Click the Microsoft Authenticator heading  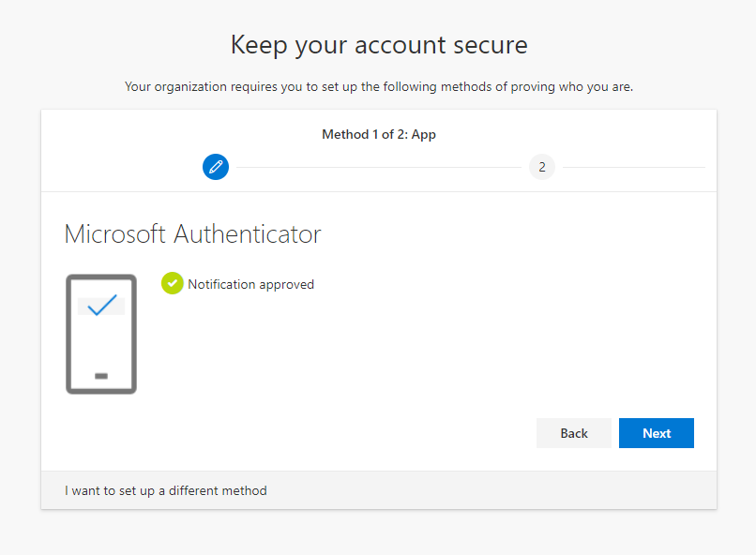point(193,234)
